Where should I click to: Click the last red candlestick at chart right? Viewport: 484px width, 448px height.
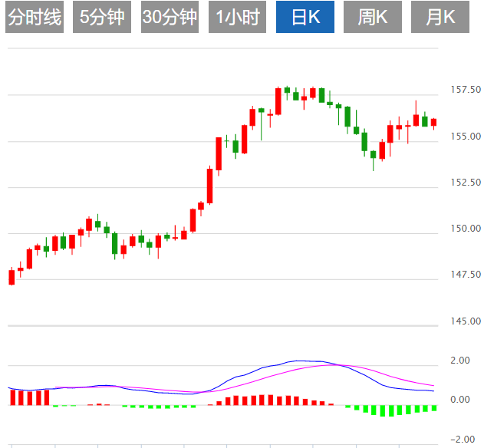click(x=433, y=122)
